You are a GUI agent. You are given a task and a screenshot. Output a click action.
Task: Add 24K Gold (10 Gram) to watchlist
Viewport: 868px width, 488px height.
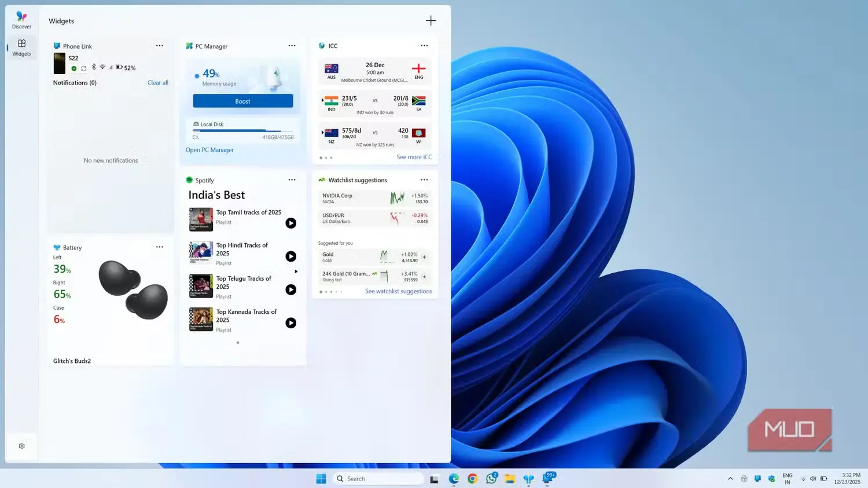[x=424, y=277]
